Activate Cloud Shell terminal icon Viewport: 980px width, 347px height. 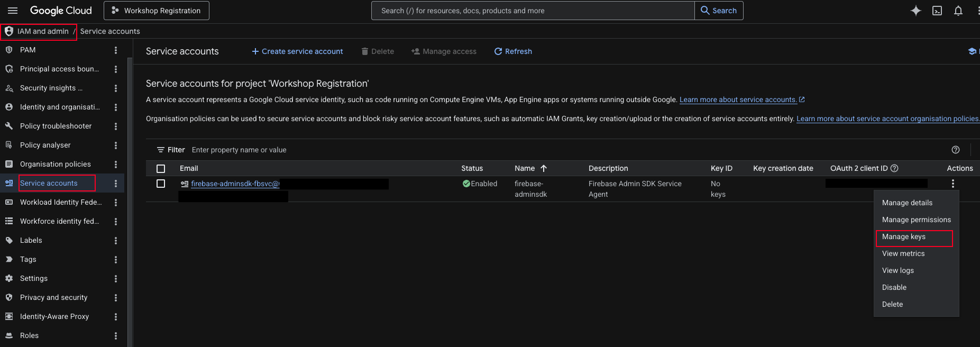(x=937, y=11)
